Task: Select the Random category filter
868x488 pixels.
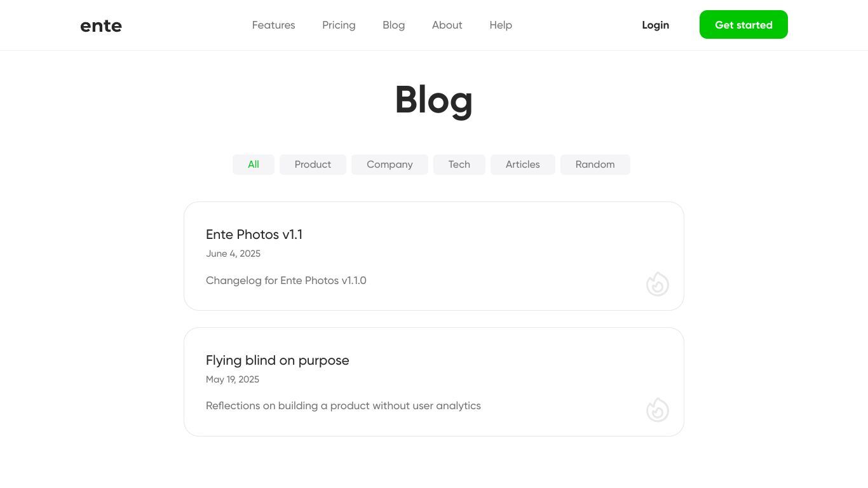Action: [x=595, y=165]
